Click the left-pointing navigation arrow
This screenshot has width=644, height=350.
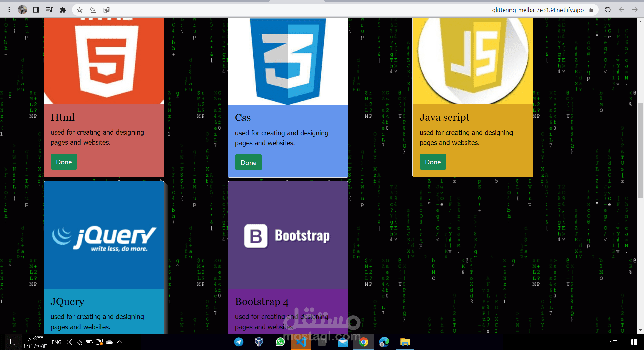(x=621, y=10)
